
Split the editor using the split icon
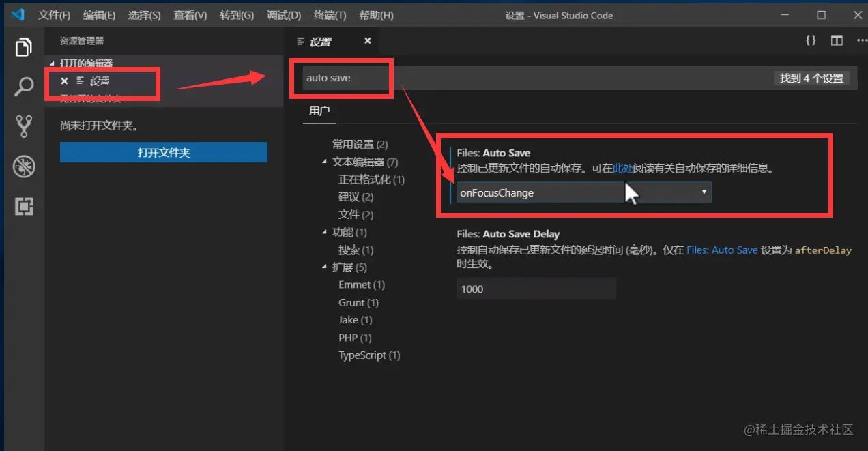[837, 40]
